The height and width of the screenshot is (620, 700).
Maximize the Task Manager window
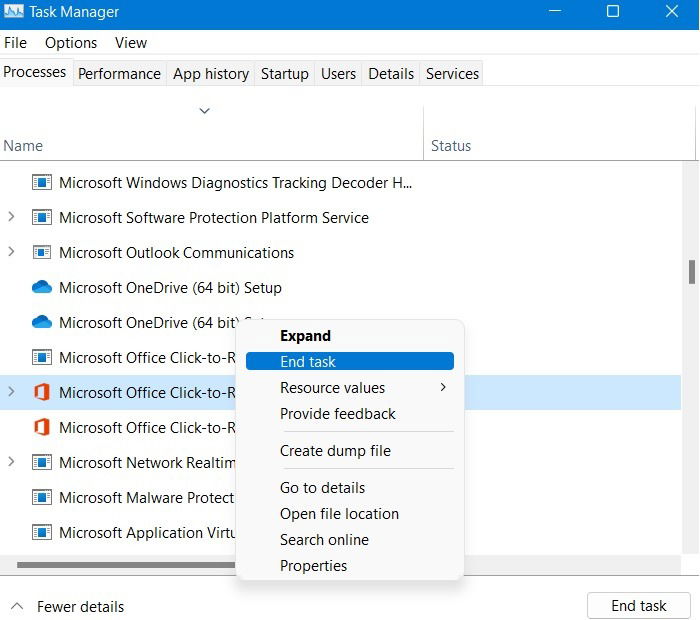pos(613,11)
